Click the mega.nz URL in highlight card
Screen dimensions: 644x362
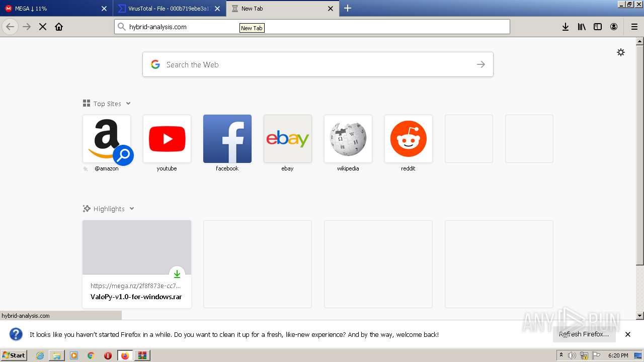135,286
